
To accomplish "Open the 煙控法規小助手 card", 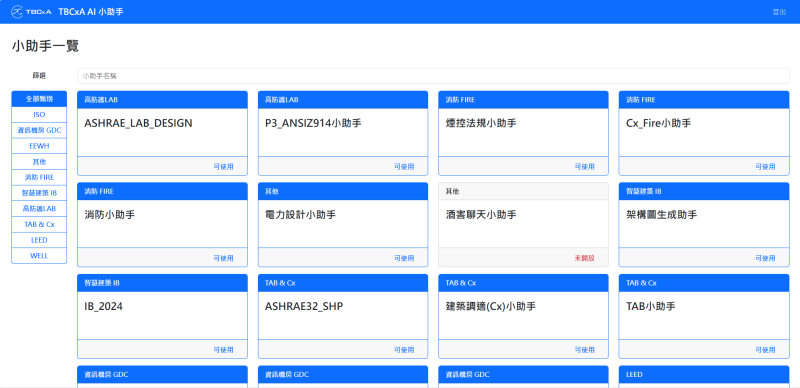I will click(x=523, y=133).
